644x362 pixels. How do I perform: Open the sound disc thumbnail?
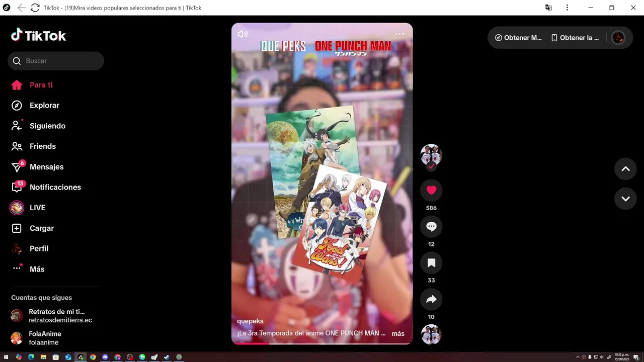[x=431, y=334]
